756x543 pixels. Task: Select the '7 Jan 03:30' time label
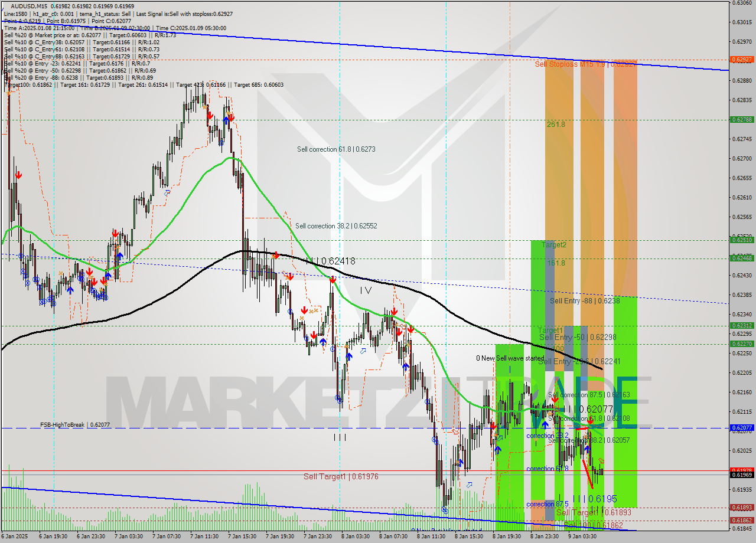click(x=128, y=537)
